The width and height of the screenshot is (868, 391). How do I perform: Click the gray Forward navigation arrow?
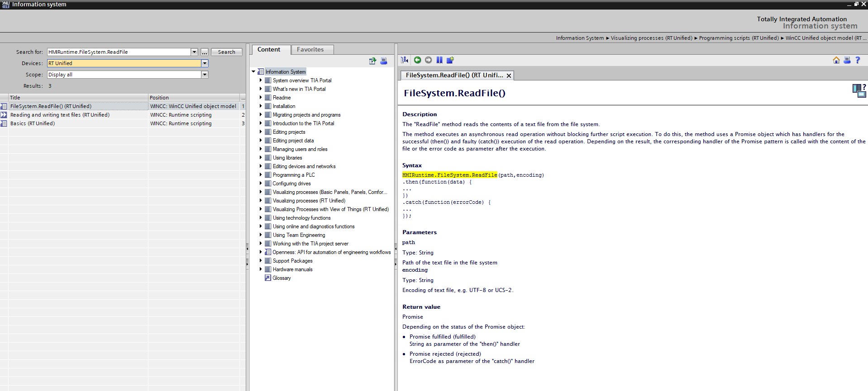click(428, 60)
